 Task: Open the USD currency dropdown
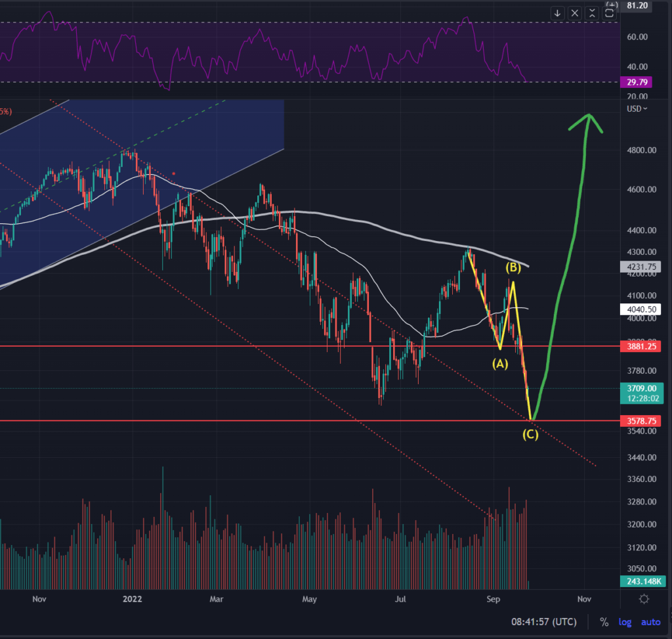(x=637, y=109)
